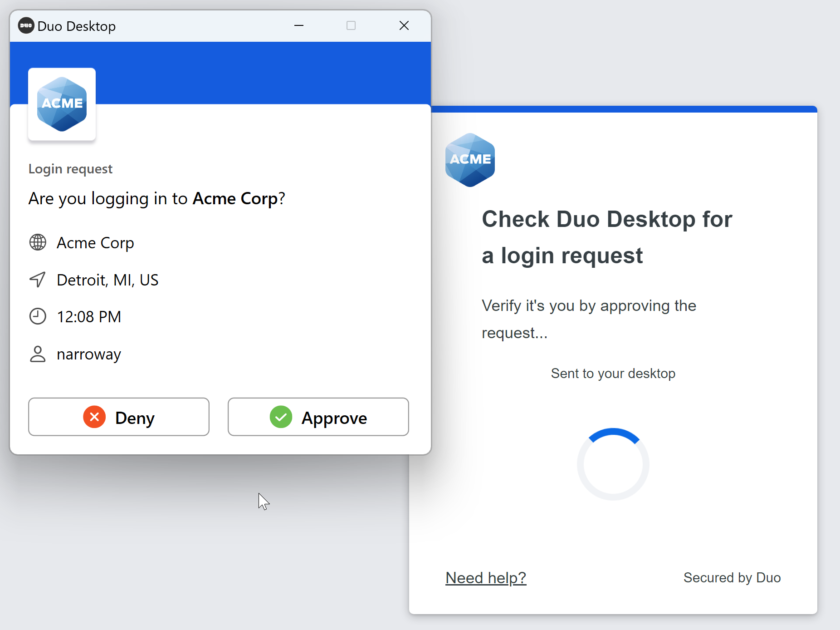Select the Login request heading
This screenshot has width=840, height=630.
pyautogui.click(x=70, y=168)
